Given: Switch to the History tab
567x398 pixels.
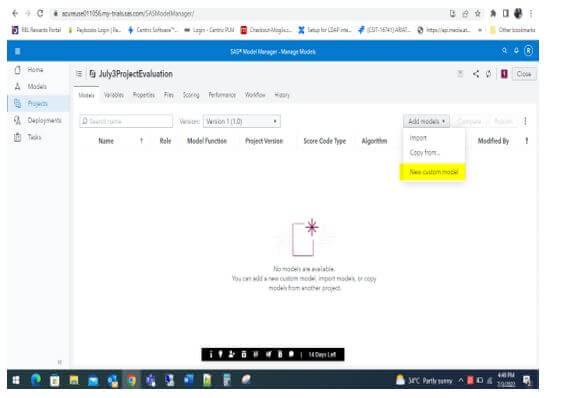Looking at the screenshot, I should [x=282, y=95].
